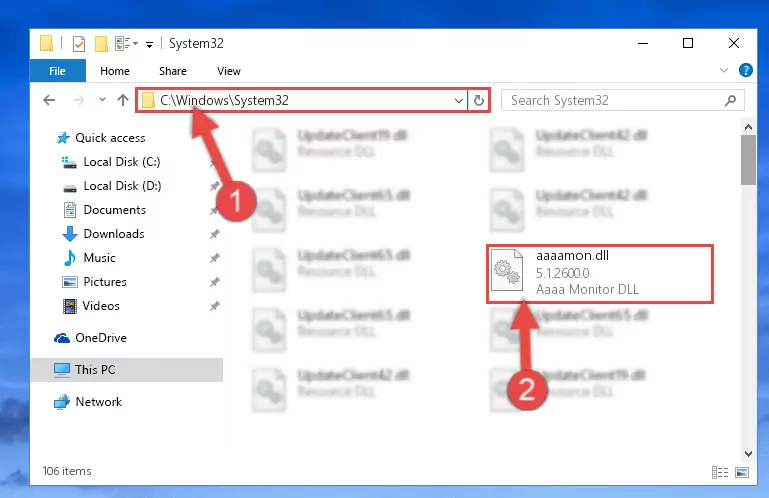Open Local Disk (D:) in sidebar
The width and height of the screenshot is (769, 498).
click(122, 186)
